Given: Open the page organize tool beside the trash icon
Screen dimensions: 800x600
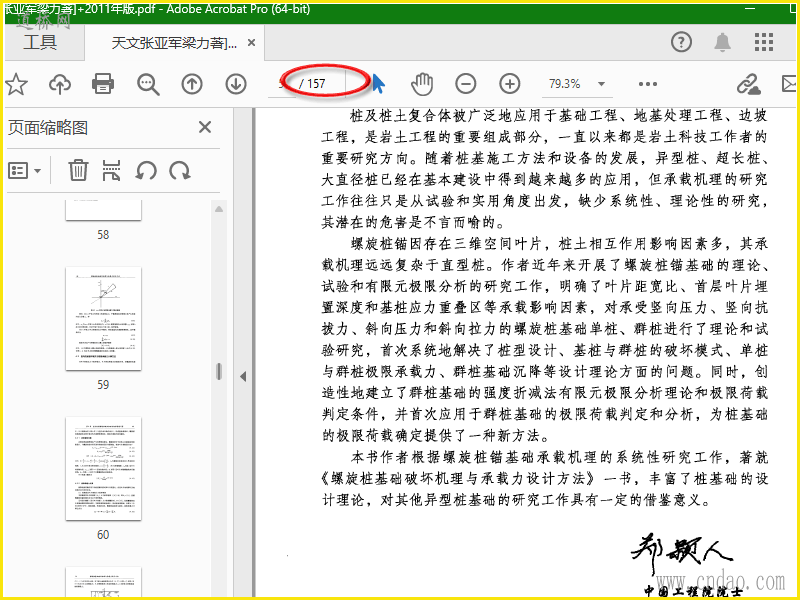Looking at the screenshot, I should (x=111, y=170).
